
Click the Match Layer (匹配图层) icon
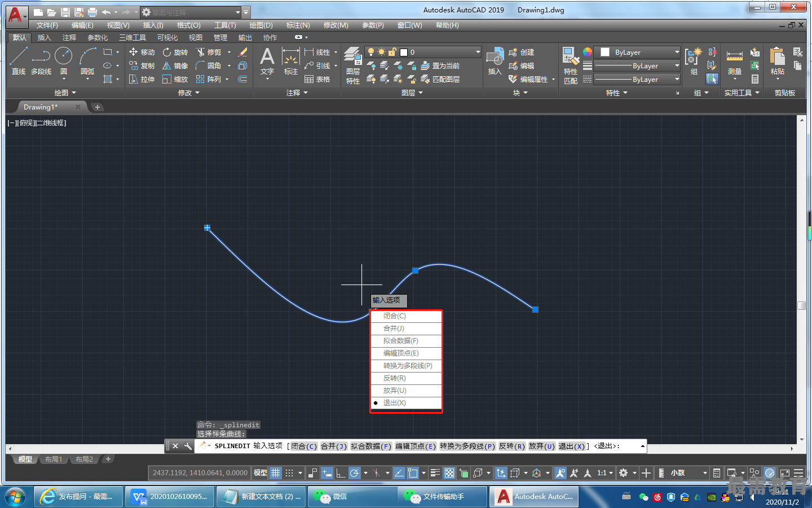440,79
